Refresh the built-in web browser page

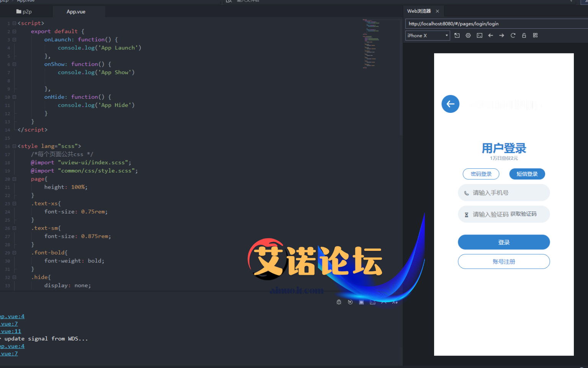513,36
